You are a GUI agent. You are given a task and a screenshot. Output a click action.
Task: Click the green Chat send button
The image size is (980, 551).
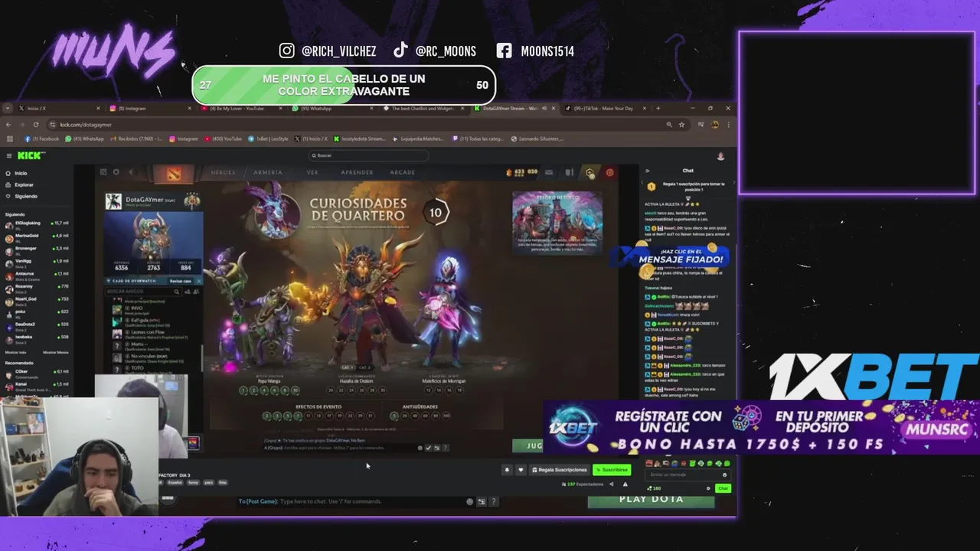tap(722, 488)
